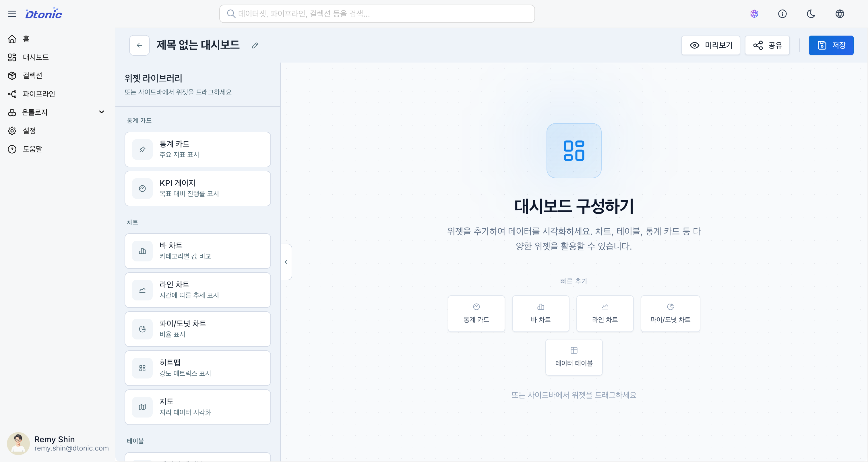
Task: Open the info icon in header
Action: (x=782, y=14)
